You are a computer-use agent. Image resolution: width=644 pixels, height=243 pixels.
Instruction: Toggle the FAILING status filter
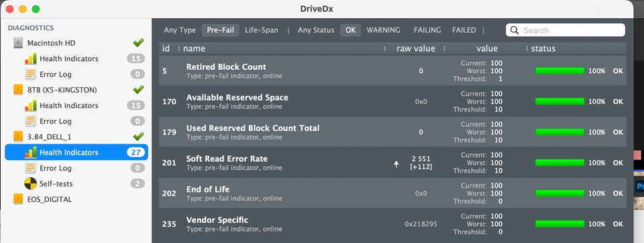(x=427, y=30)
